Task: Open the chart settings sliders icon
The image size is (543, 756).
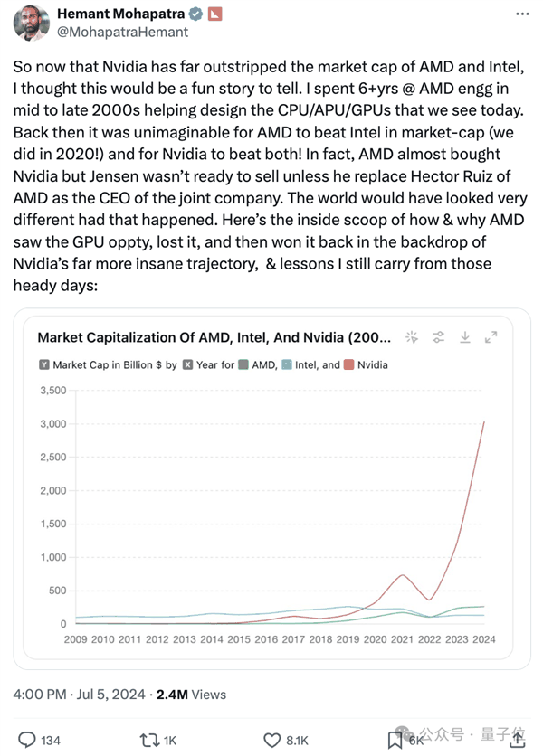Action: tap(439, 338)
